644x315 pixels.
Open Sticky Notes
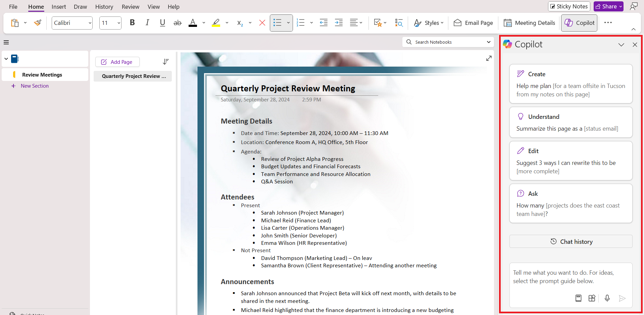(569, 6)
